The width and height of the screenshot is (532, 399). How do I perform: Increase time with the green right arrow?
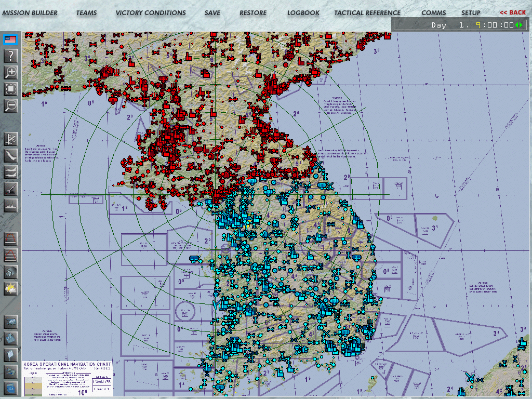point(521,25)
